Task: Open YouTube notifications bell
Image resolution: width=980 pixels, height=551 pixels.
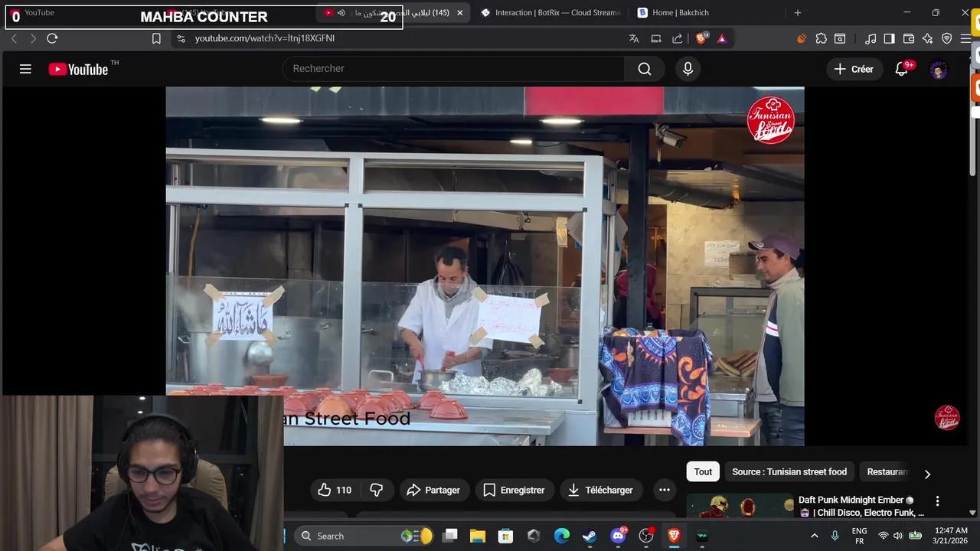Action: click(902, 69)
